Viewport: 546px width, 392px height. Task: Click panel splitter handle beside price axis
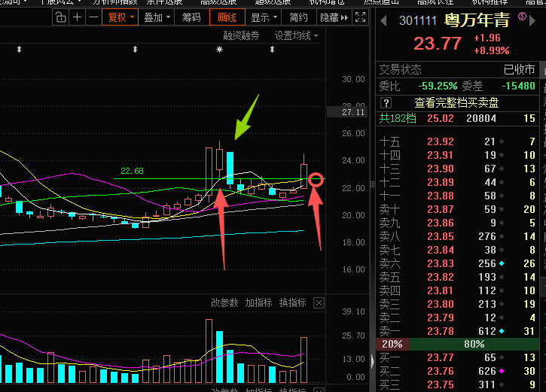(372, 184)
